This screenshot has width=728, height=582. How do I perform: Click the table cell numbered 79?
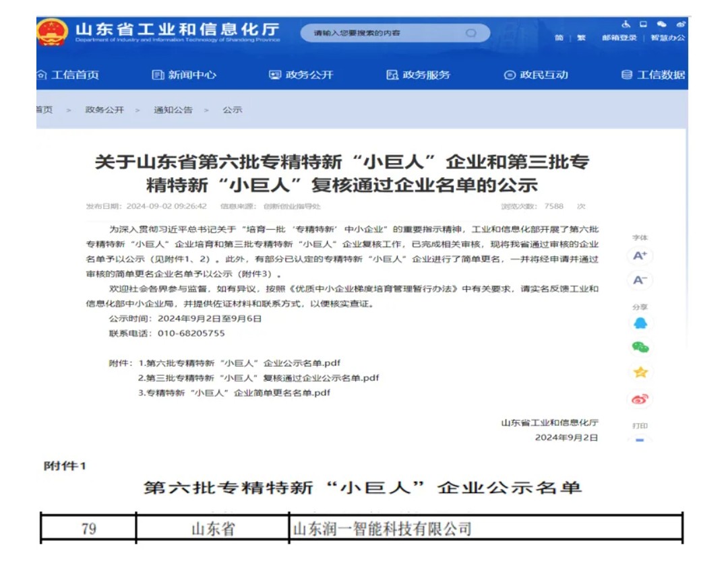tap(89, 529)
